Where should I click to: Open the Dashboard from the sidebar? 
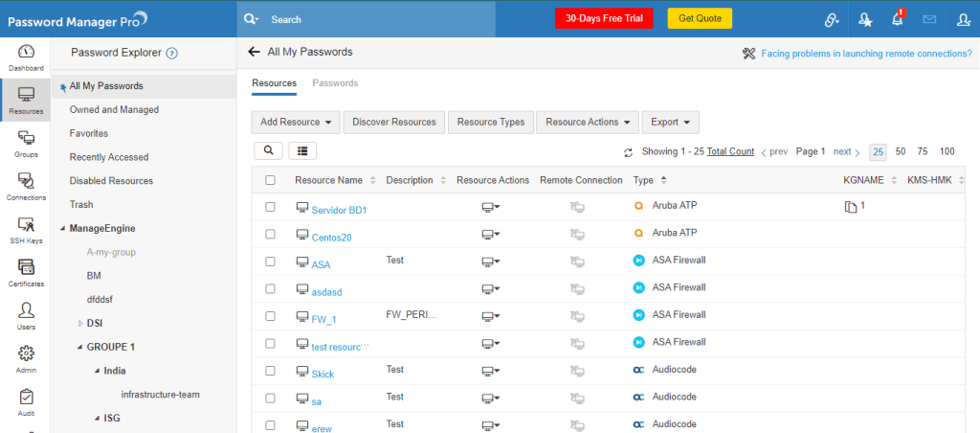(26, 57)
